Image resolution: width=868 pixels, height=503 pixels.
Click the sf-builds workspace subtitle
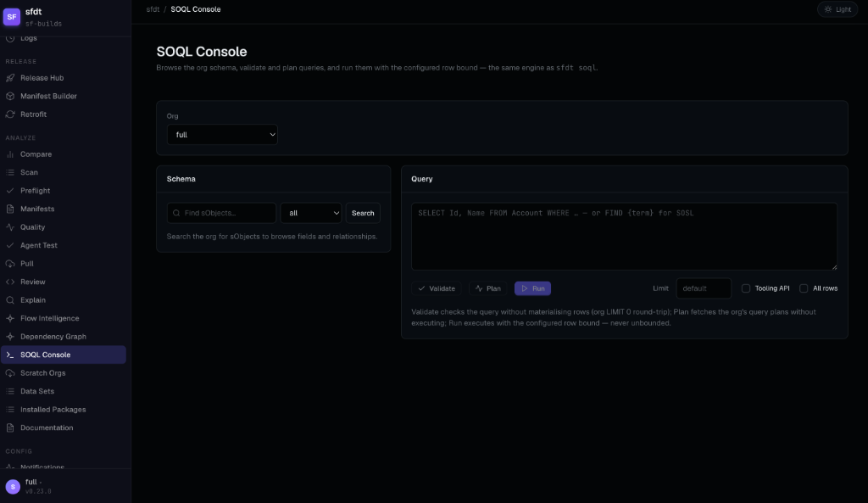tap(44, 24)
